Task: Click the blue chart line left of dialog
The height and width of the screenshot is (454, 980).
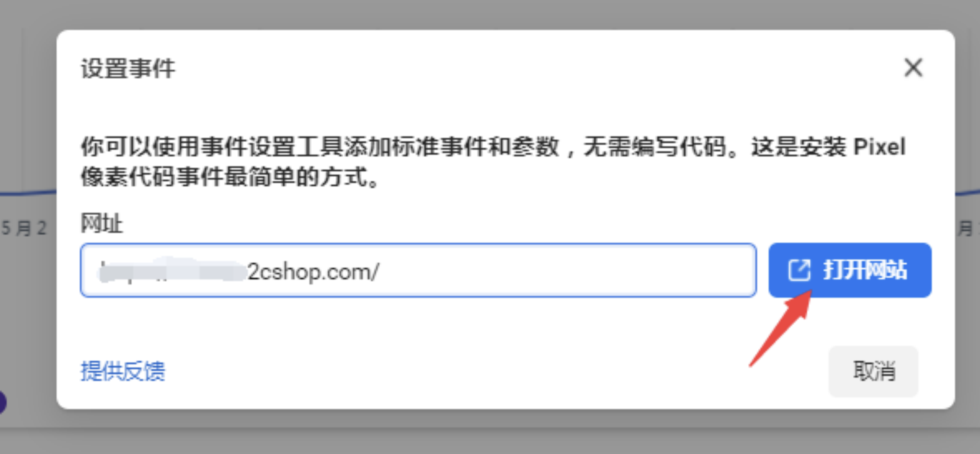Action: [28, 192]
